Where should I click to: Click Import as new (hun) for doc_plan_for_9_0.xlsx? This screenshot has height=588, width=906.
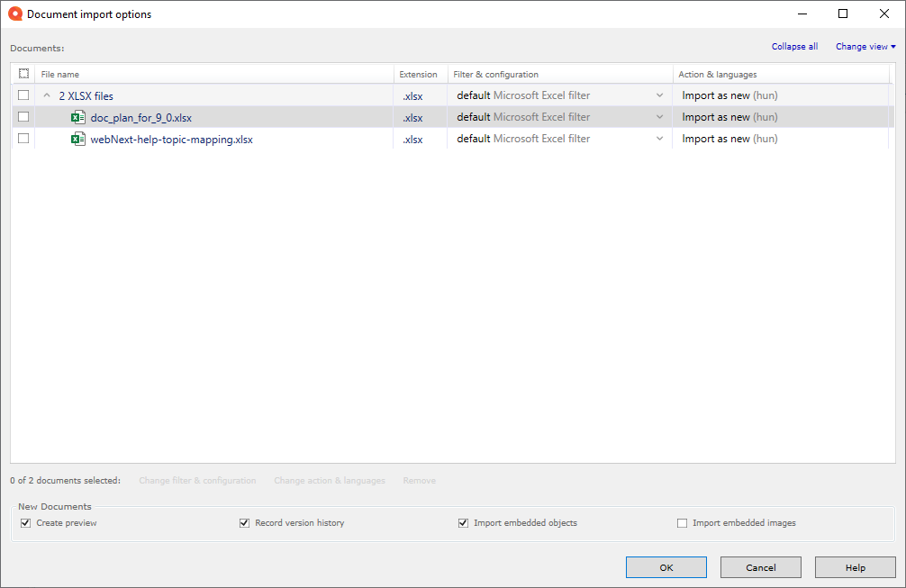pos(729,116)
